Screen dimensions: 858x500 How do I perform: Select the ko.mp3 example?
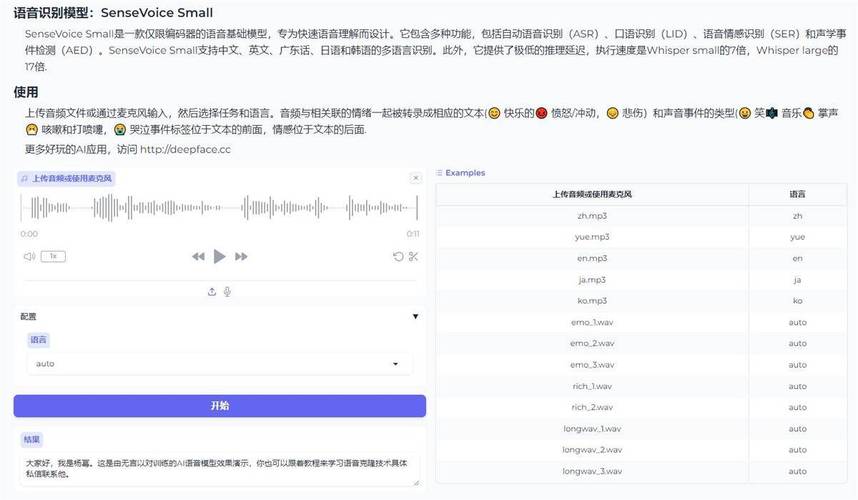click(x=592, y=301)
